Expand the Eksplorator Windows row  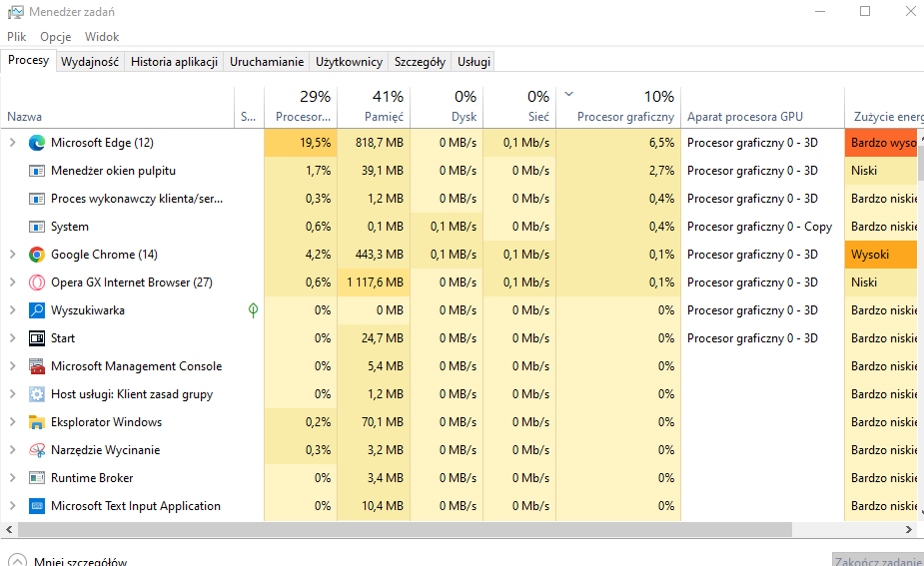click(x=12, y=422)
